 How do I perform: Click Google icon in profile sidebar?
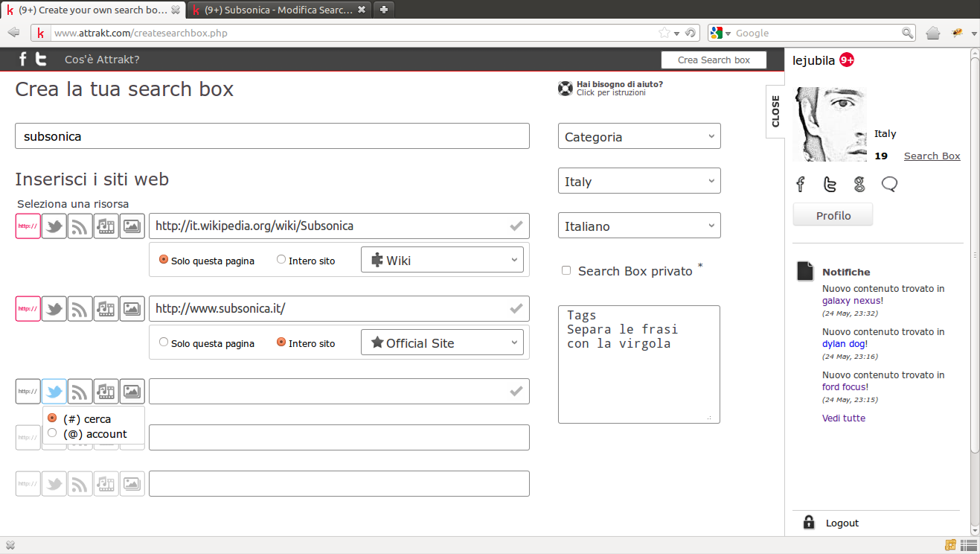point(859,184)
